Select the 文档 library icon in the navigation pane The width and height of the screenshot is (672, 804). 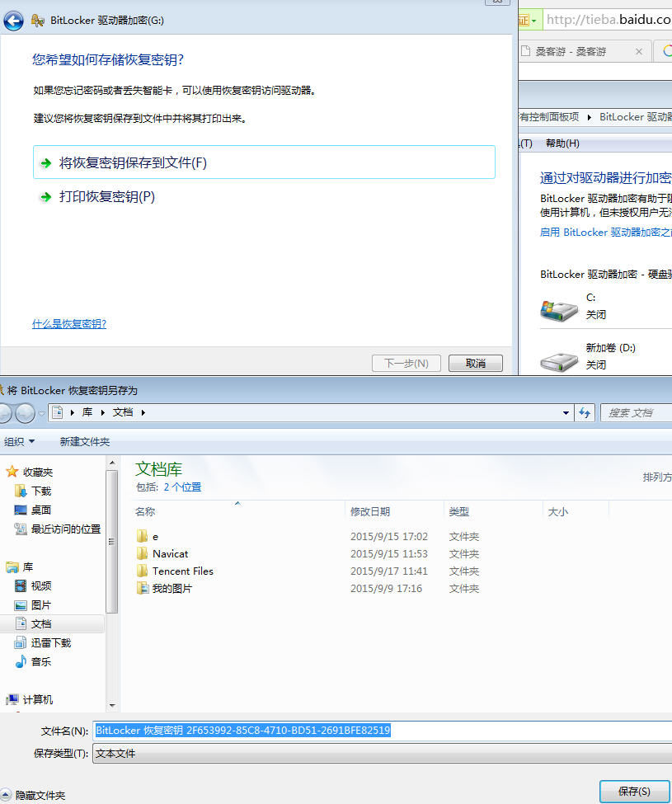21,623
